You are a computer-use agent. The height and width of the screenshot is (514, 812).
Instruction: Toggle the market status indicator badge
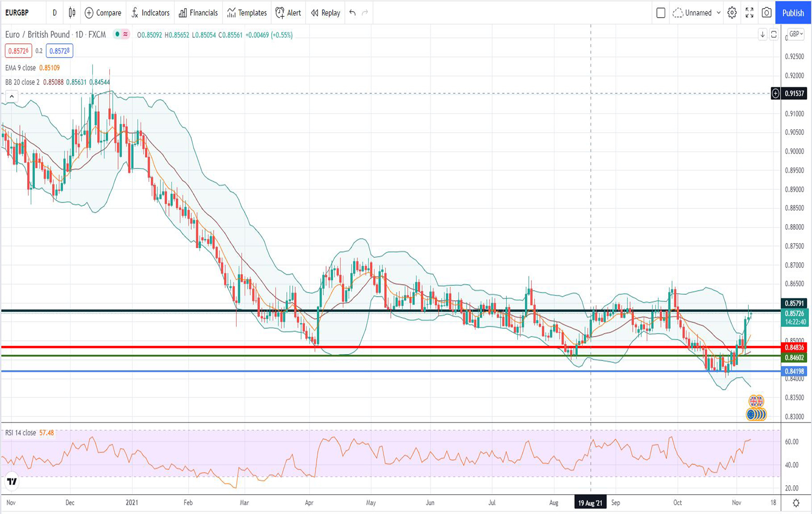pyautogui.click(x=121, y=34)
